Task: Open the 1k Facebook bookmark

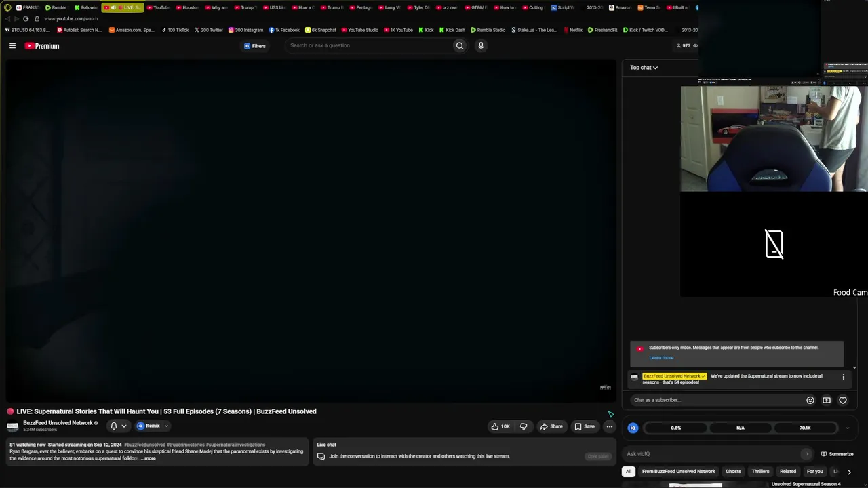Action: click(284, 30)
